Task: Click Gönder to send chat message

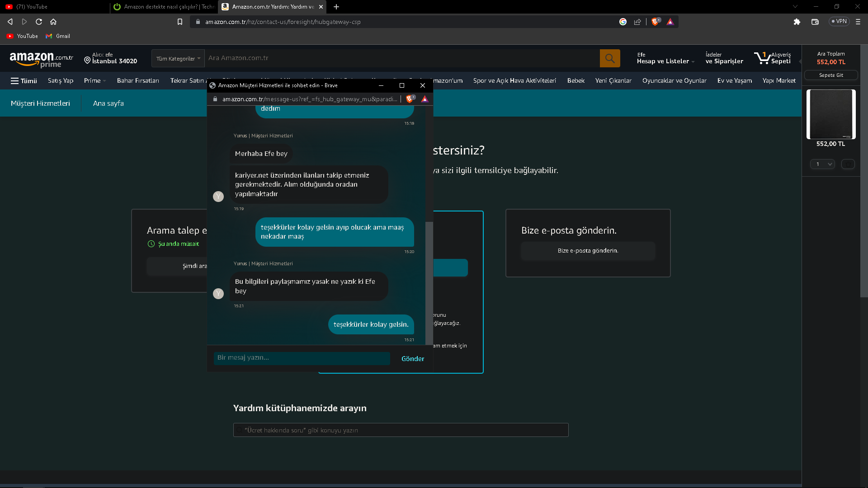Action: [412, 359]
